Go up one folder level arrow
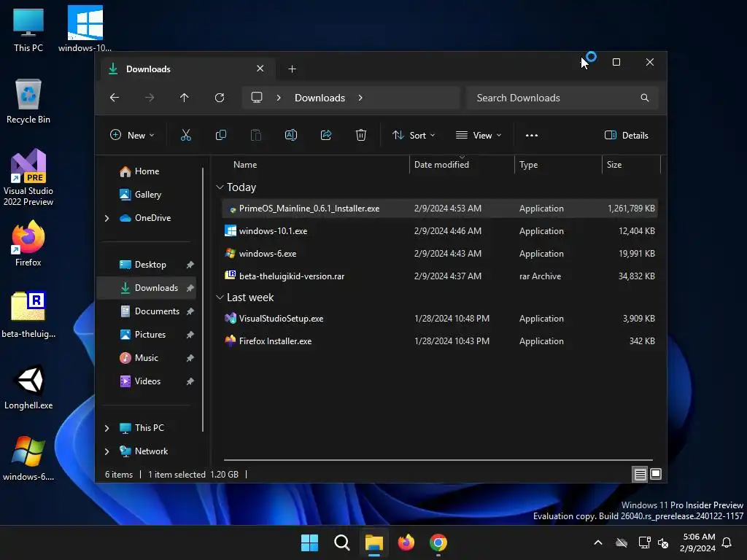Screen dimensions: 747x560 (185, 98)
